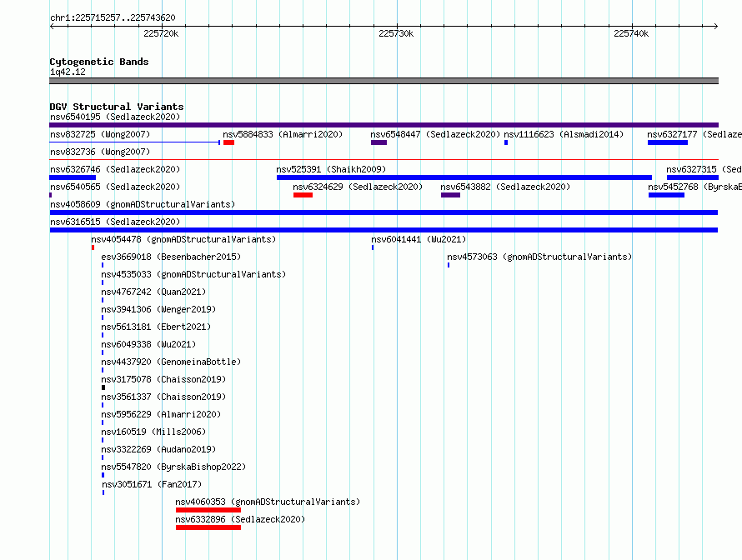This screenshot has width=742, height=560.
Task: Select the blue nsv6327315 variant bar
Action: [x=693, y=177]
